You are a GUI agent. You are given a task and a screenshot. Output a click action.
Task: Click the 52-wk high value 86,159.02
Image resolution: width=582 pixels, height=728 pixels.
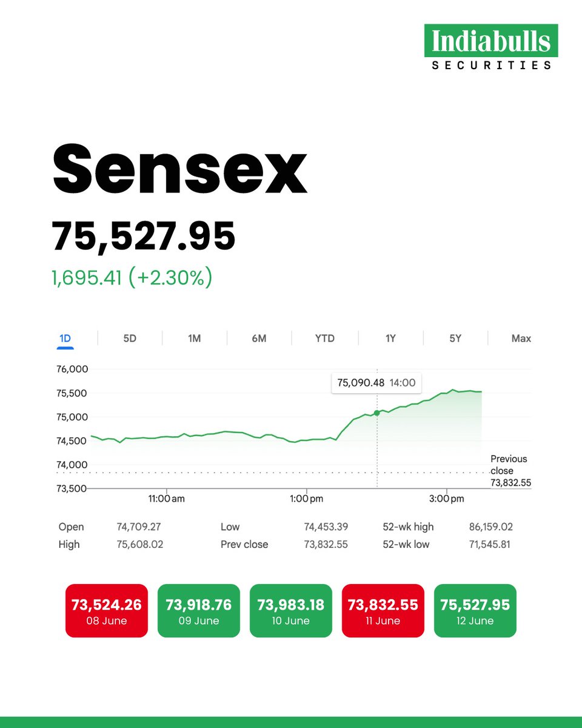click(490, 527)
